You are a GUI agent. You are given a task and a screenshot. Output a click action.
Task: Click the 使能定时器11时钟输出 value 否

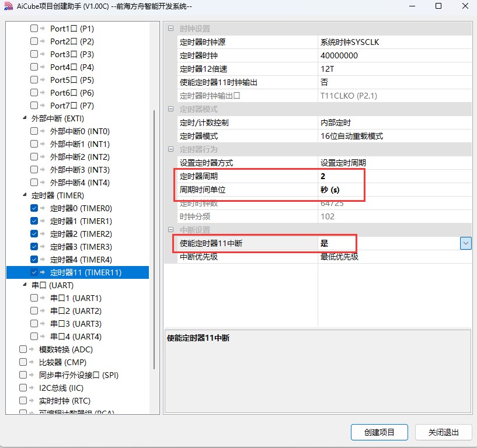pyautogui.click(x=395, y=82)
